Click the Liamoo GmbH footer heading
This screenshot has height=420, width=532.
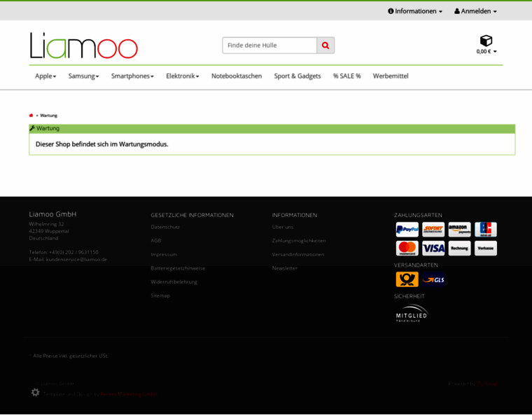tap(52, 214)
